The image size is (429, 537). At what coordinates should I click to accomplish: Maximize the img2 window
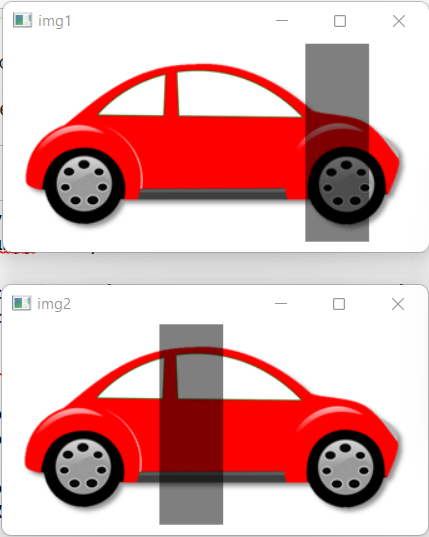[x=339, y=304]
